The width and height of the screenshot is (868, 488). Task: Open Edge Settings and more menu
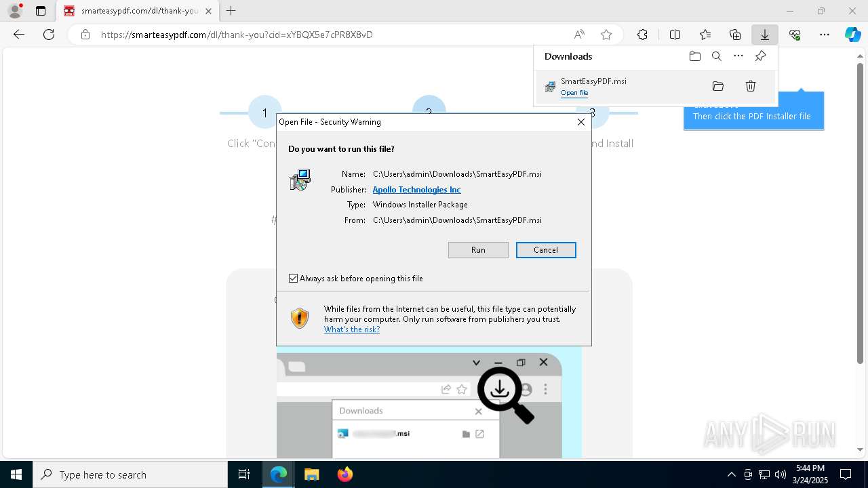pos(825,35)
